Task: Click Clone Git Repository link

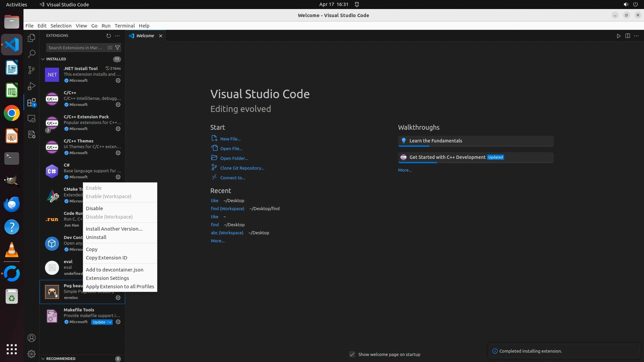Action: (x=242, y=168)
